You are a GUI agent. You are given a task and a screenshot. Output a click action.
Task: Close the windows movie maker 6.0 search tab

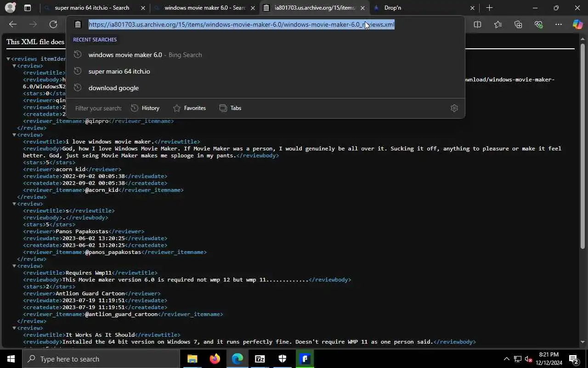(x=253, y=8)
